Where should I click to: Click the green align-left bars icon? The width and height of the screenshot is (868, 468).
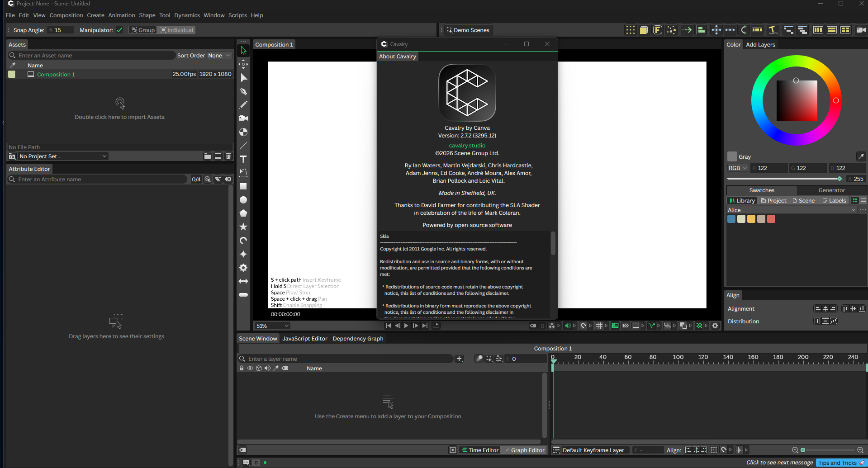(701, 30)
